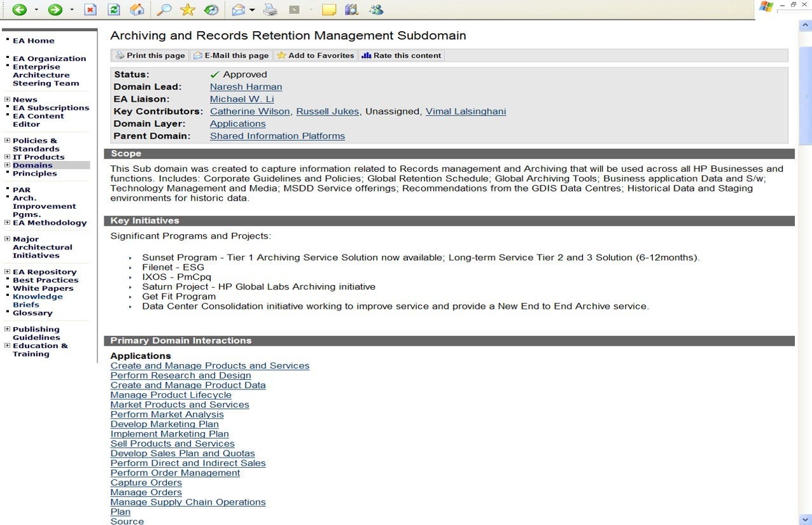Expand the Education & Training node
The width and height of the screenshot is (812, 525).
(7, 346)
